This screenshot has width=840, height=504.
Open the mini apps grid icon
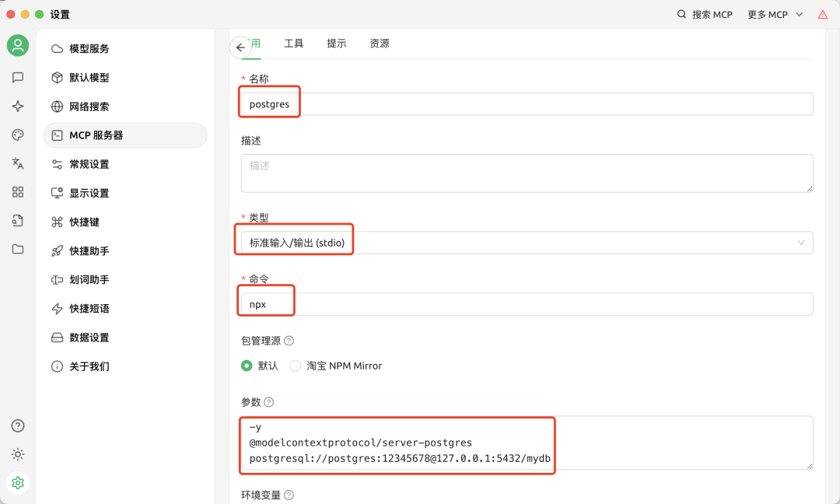click(x=17, y=192)
